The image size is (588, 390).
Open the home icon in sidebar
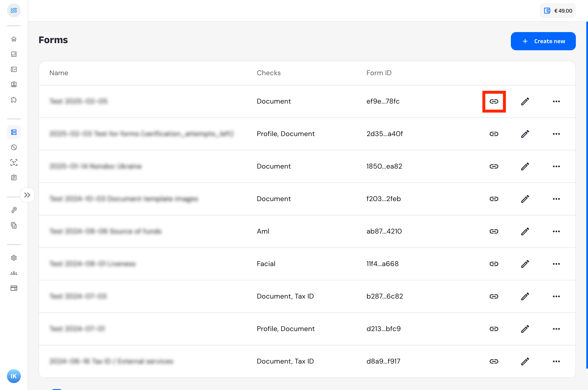pos(14,39)
